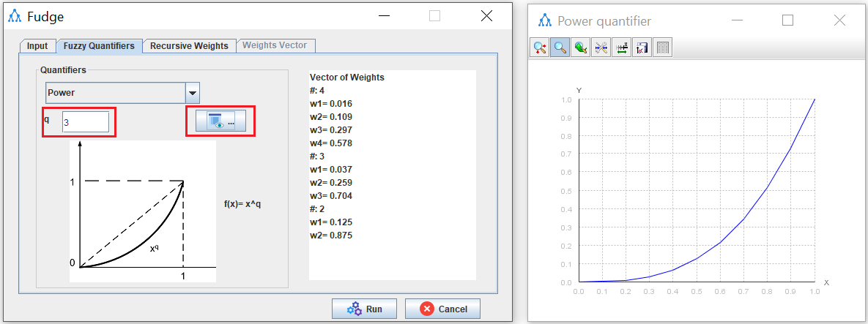Switch to the Input tab
This screenshot has height=324, width=868.
[37, 45]
